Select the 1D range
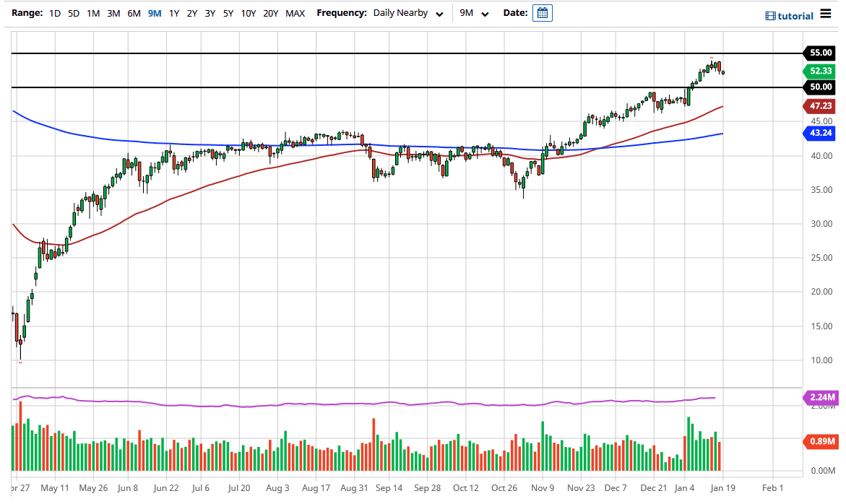This screenshot has height=504, width=846. 54,13
